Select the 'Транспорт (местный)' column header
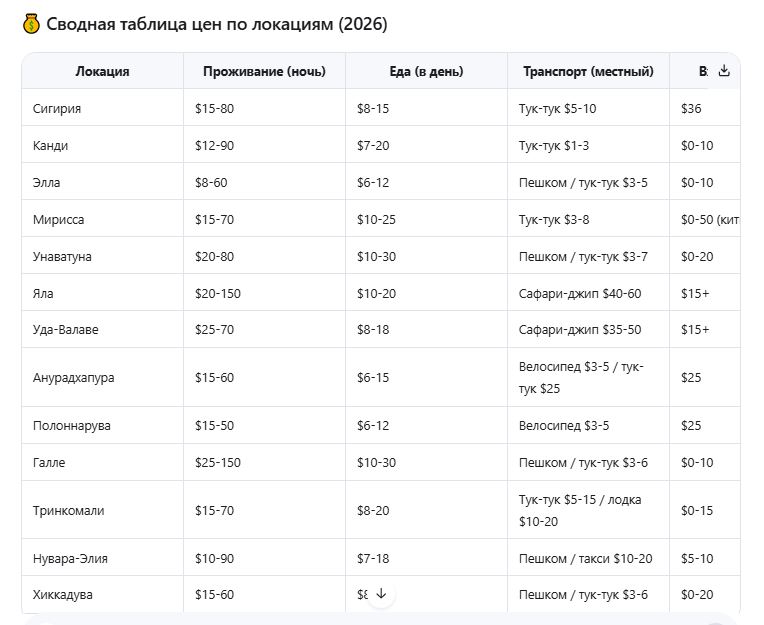Image resolution: width=764 pixels, height=625 pixels. point(588,71)
